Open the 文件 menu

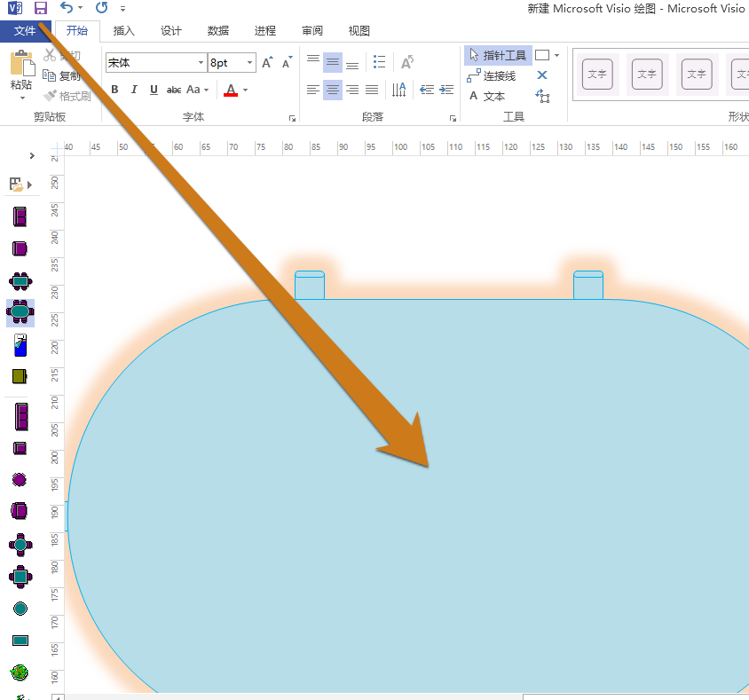27,30
